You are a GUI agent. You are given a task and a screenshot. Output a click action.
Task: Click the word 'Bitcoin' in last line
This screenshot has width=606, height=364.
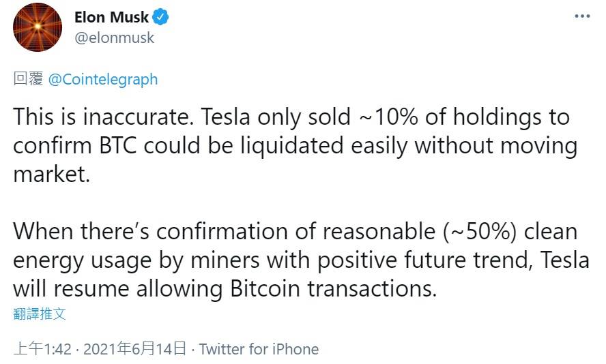pos(265,289)
